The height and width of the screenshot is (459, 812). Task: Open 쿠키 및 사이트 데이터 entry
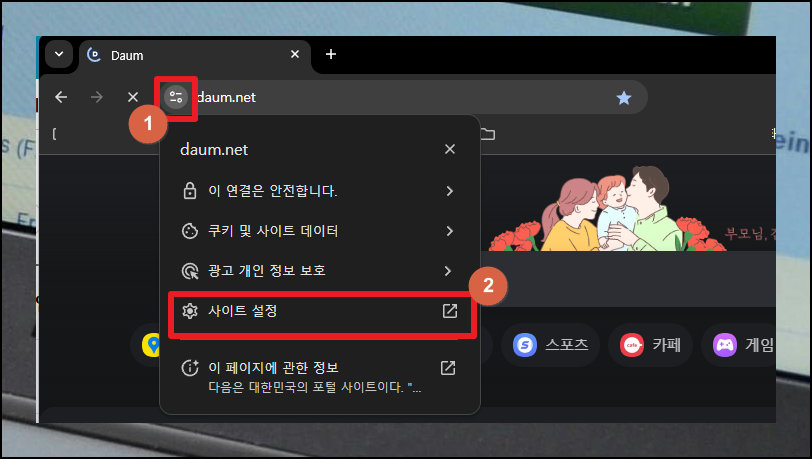318,231
